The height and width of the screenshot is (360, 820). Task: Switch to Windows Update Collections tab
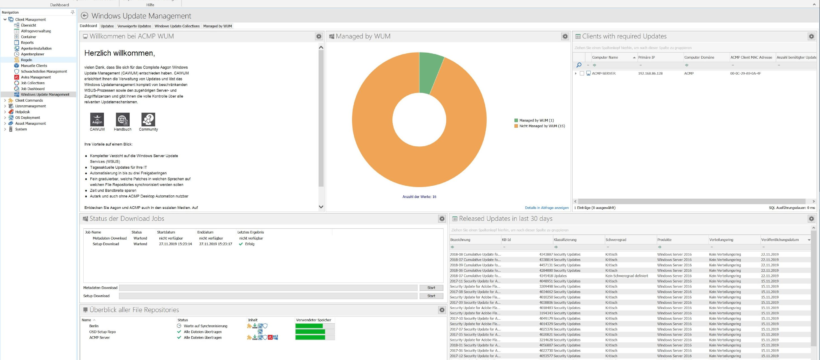tap(177, 26)
